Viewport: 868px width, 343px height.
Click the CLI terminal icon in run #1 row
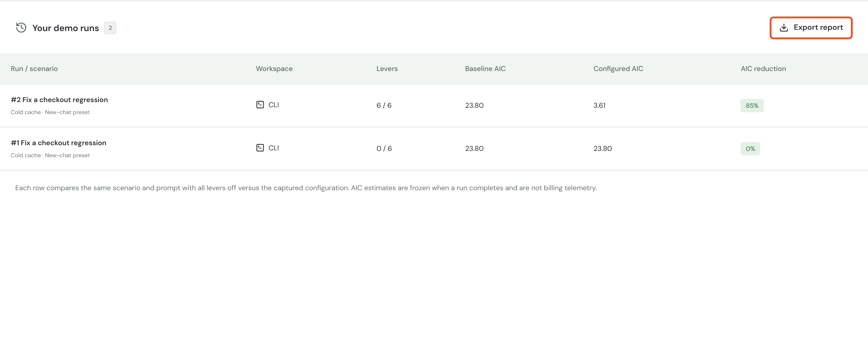tap(260, 148)
